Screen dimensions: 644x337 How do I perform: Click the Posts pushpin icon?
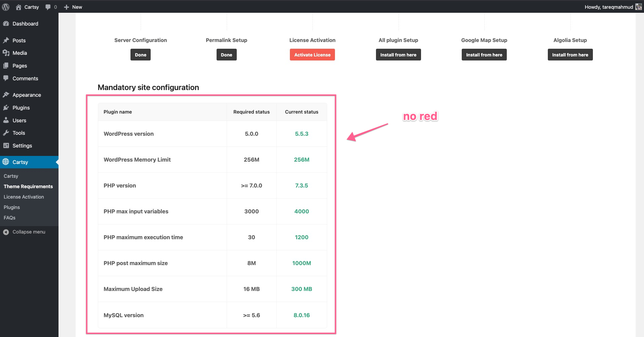tap(6, 40)
